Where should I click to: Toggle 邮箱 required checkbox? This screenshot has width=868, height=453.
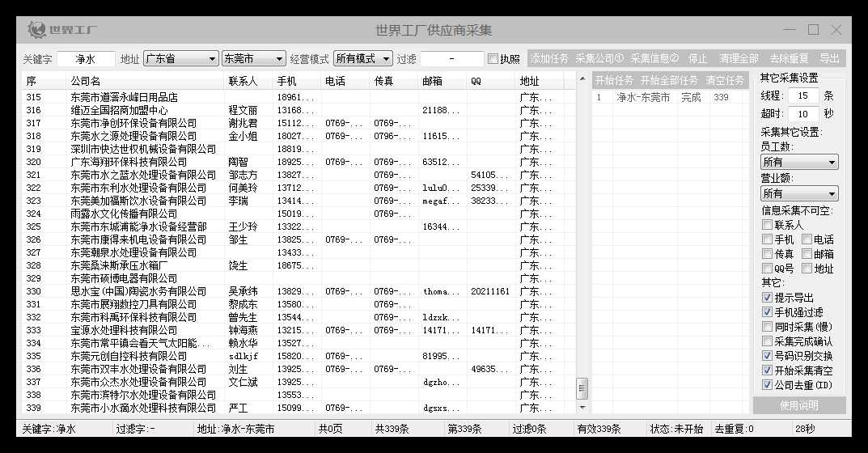click(x=807, y=254)
